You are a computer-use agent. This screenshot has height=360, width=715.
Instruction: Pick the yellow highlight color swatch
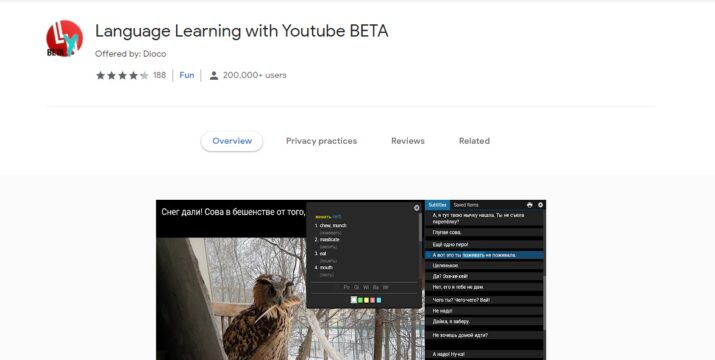367,300
